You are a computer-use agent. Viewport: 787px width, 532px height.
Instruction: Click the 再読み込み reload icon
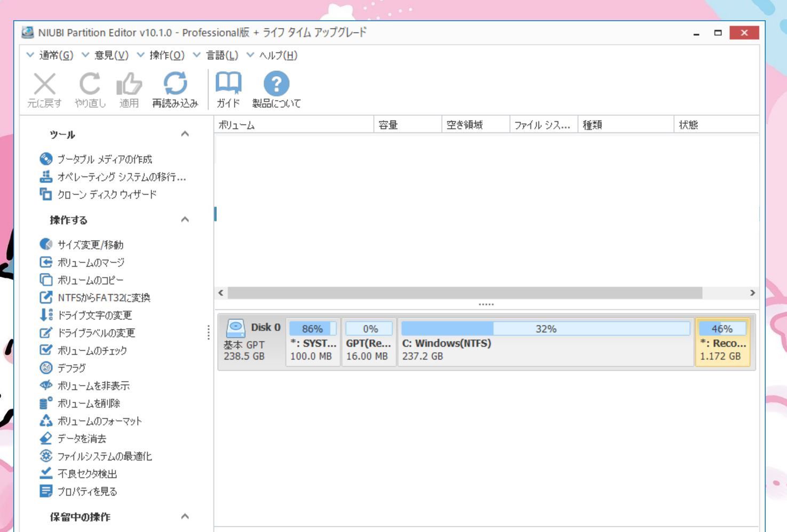(175, 84)
